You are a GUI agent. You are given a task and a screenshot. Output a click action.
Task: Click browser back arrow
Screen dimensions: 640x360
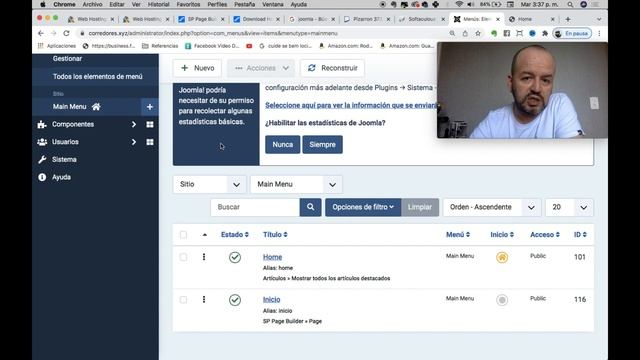pyautogui.click(x=40, y=33)
